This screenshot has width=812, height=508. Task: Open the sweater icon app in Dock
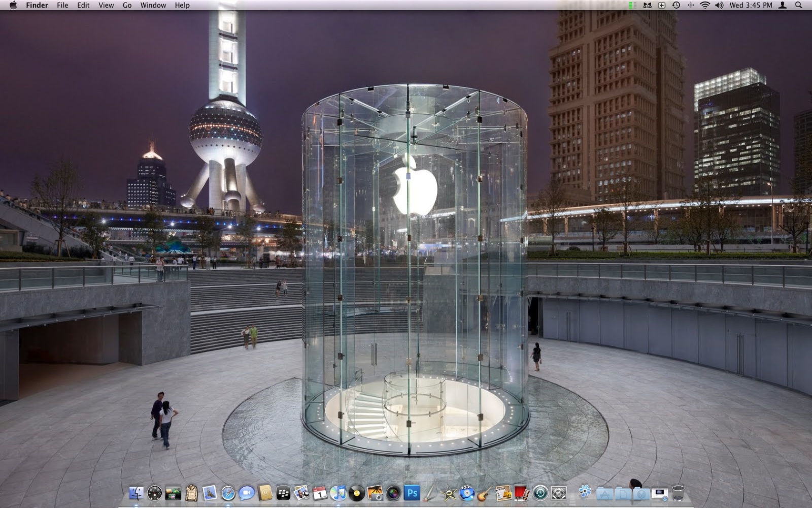pyautogui.click(x=191, y=493)
